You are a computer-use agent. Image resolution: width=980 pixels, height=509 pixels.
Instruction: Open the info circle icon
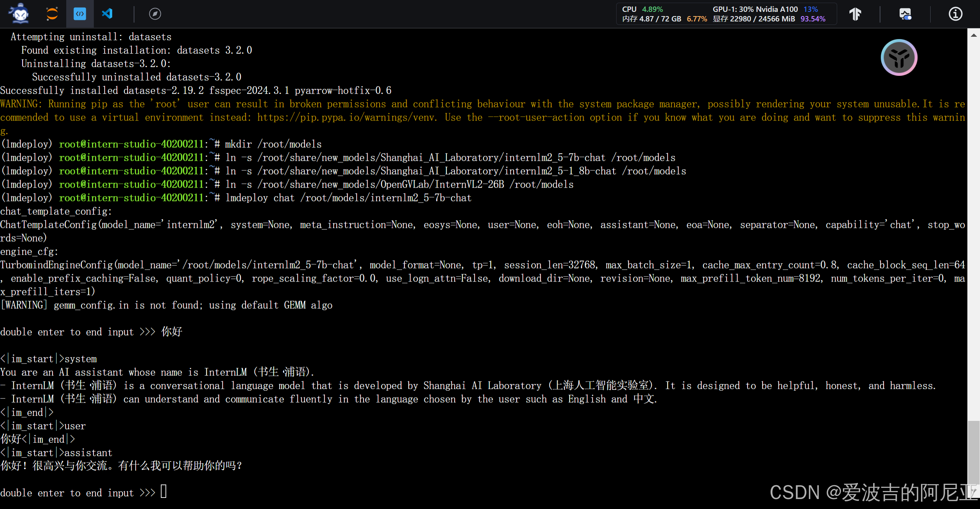[955, 14]
